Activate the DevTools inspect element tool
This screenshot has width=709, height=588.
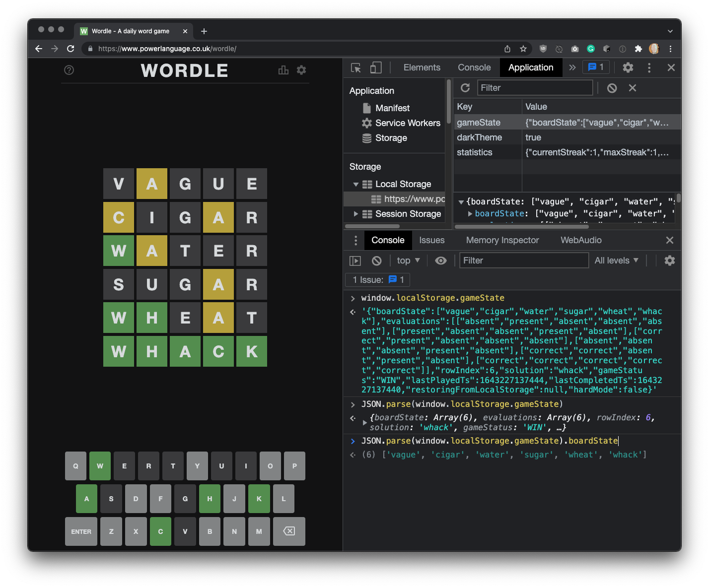356,68
